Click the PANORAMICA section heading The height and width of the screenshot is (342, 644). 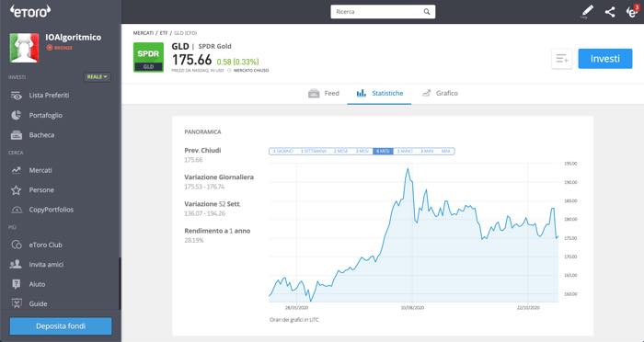click(203, 131)
